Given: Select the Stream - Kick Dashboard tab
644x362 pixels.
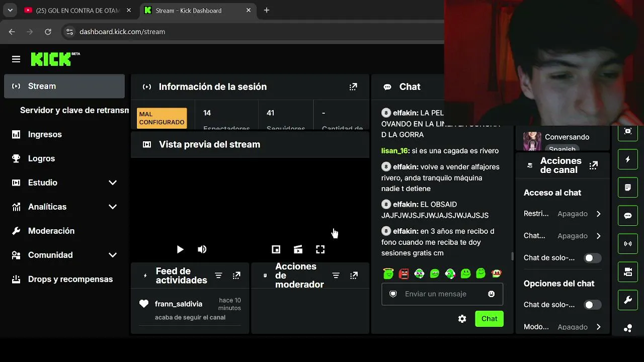Looking at the screenshot, I should click(x=198, y=10).
